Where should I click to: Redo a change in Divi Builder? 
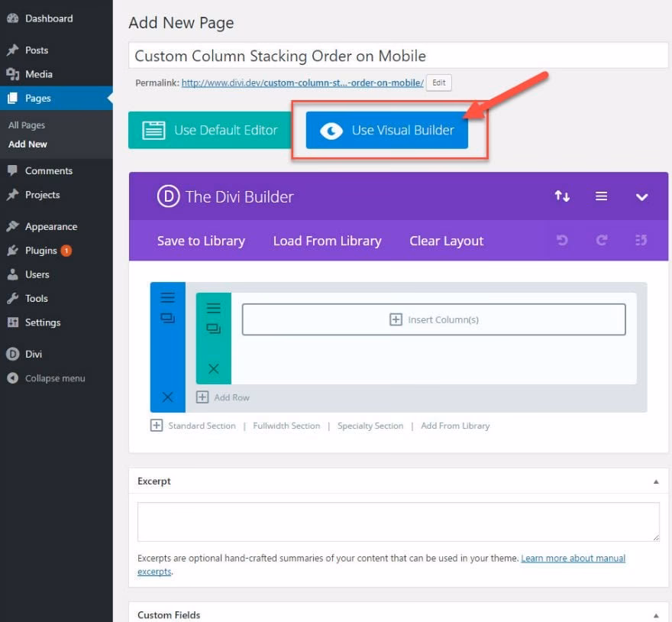pyautogui.click(x=601, y=240)
